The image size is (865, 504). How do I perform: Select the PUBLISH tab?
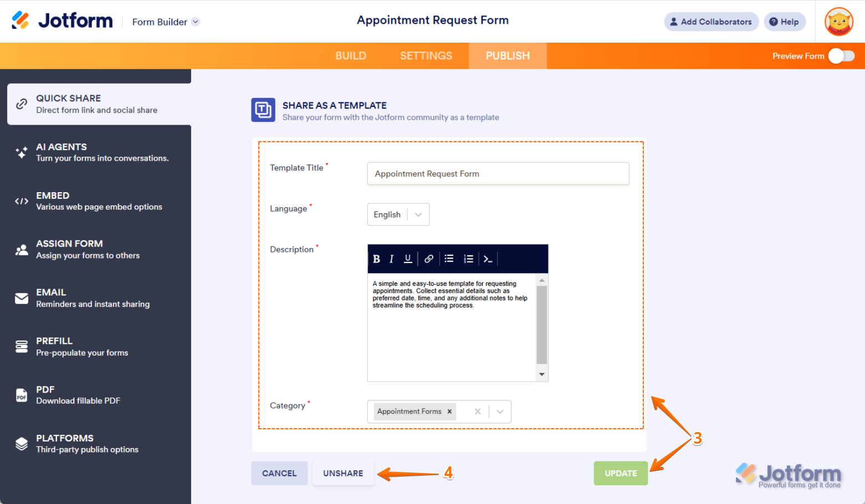[x=508, y=56]
